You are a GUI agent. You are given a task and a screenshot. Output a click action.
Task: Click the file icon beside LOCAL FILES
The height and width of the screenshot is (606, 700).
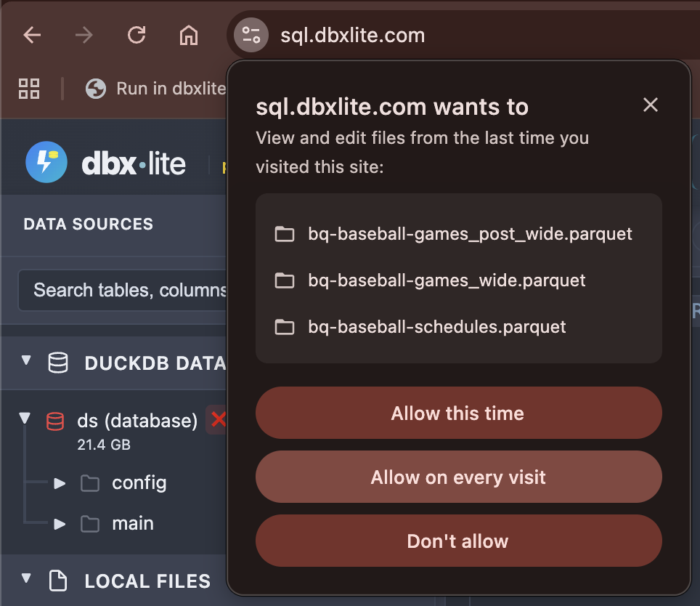(x=57, y=581)
